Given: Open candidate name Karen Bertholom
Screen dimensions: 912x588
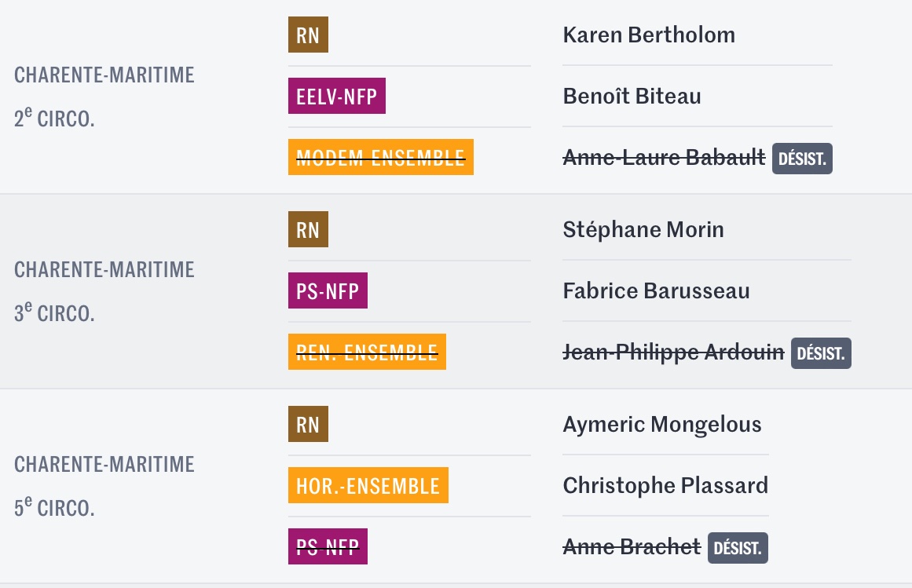Looking at the screenshot, I should click(649, 35).
